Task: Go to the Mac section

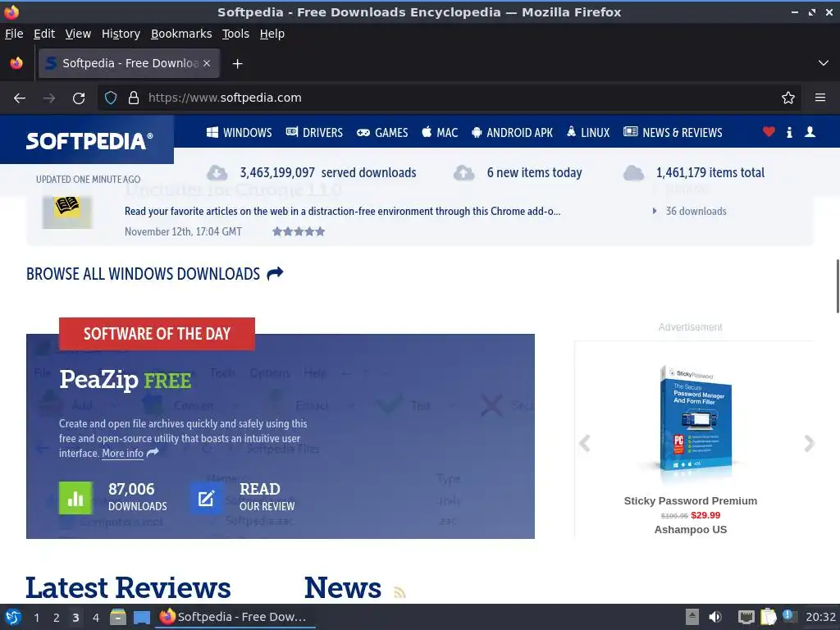Action: click(440, 132)
